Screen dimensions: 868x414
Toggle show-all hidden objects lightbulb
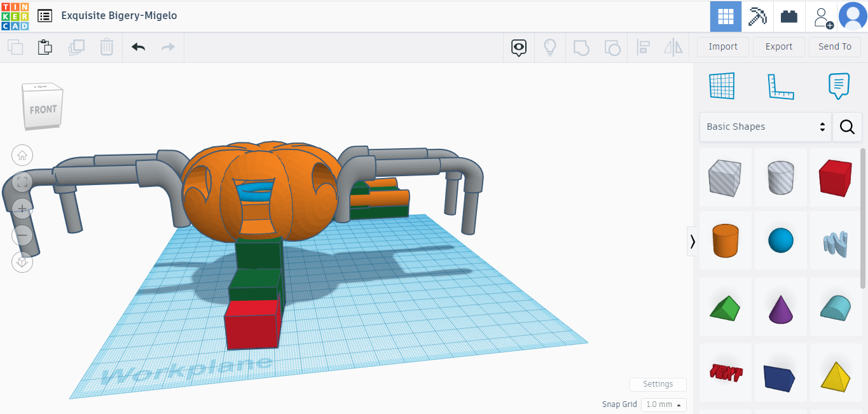point(550,46)
